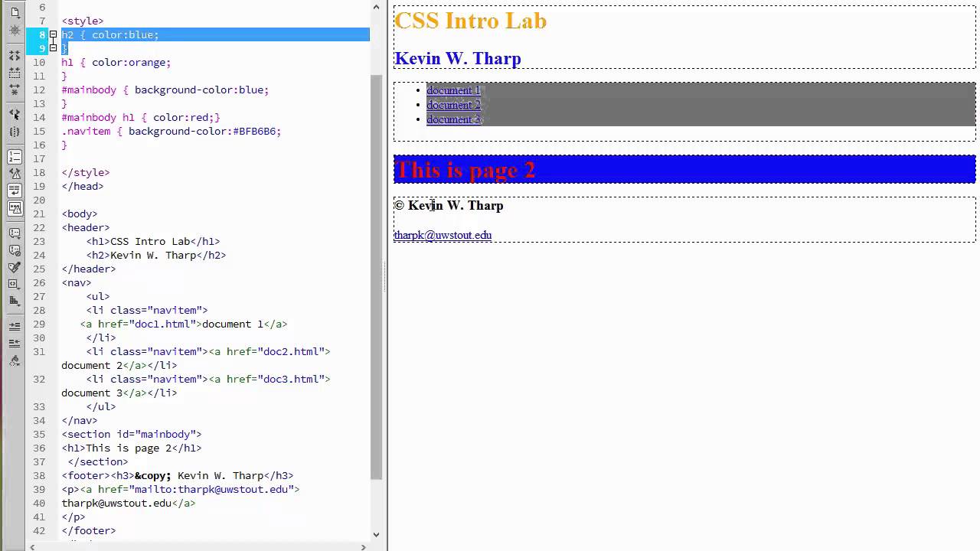
Task: Click the fold end marker on line 9
Action: click(53, 48)
